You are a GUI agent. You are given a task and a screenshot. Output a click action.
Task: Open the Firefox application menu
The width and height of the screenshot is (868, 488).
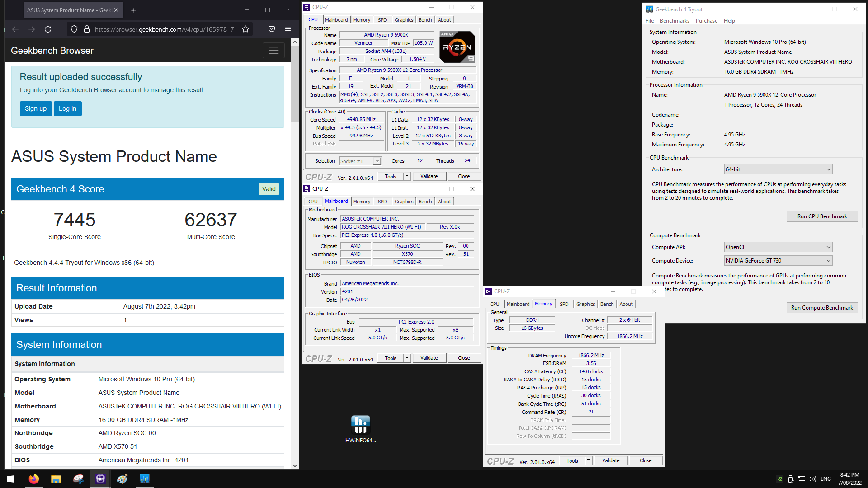tap(288, 29)
